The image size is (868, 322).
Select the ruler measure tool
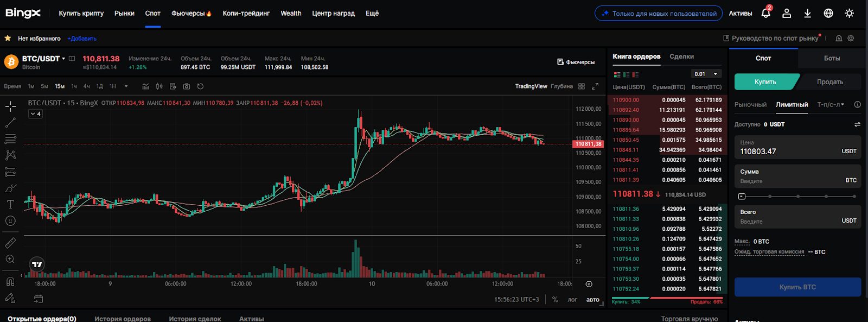(x=10, y=243)
